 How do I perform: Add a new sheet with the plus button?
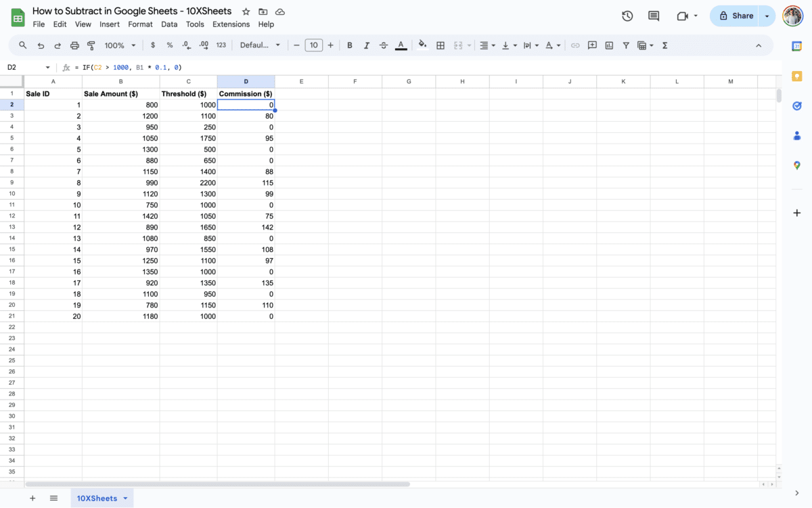tap(32, 498)
